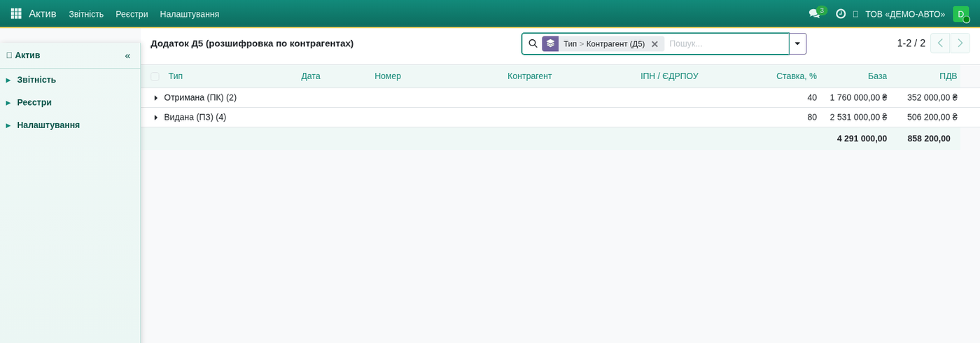Expand the Видана (ПЗ) (4) group

click(x=156, y=118)
